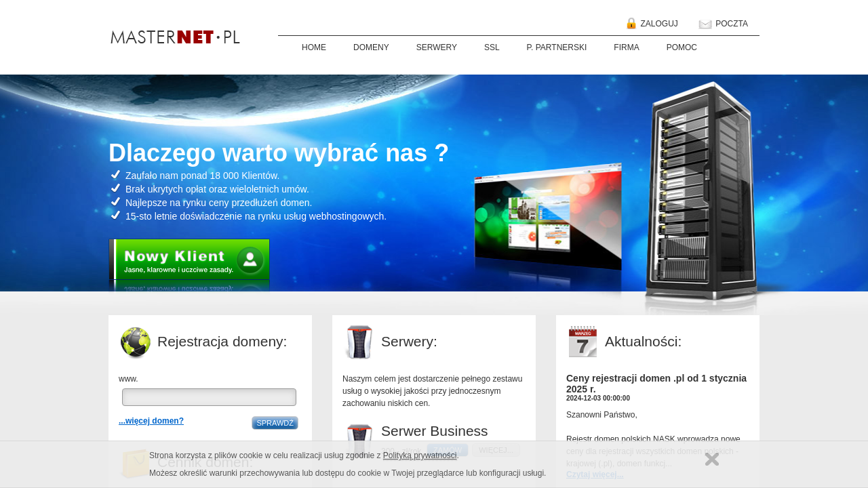Viewport: 868px width, 488px height.
Task: Open the DOMENY menu
Action: (371, 47)
